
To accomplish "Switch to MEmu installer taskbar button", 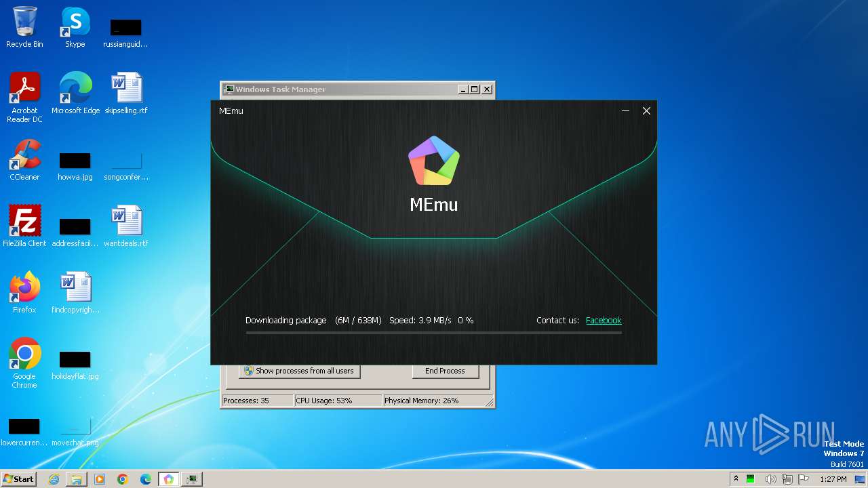I will (x=169, y=479).
